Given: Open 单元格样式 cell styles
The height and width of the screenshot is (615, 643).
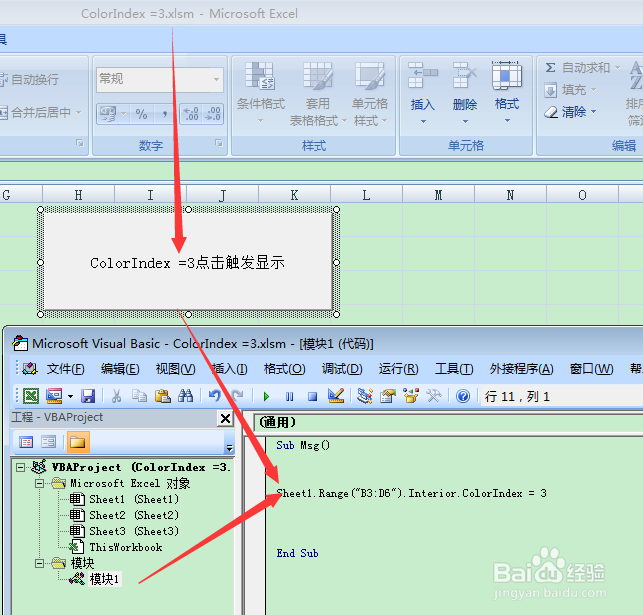Looking at the screenshot, I should [x=370, y=93].
